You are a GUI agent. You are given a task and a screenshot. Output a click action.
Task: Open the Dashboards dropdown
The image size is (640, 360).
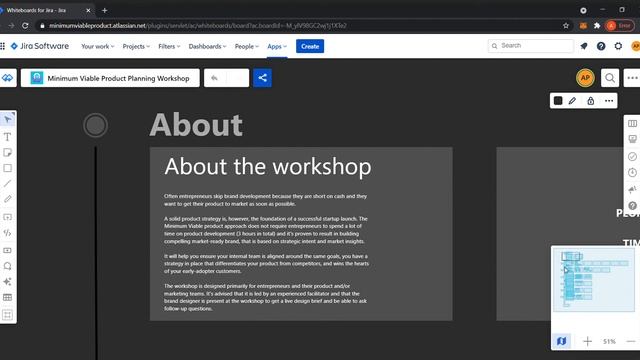point(207,47)
